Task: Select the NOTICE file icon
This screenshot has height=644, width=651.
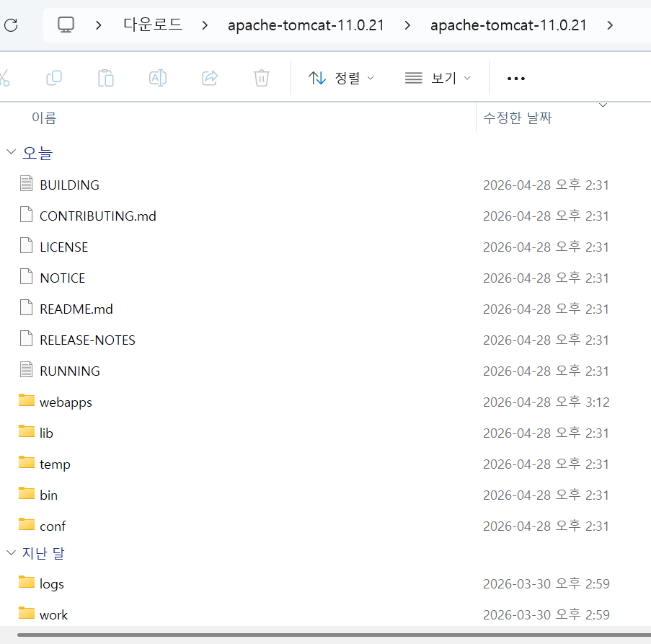Action: (x=26, y=276)
